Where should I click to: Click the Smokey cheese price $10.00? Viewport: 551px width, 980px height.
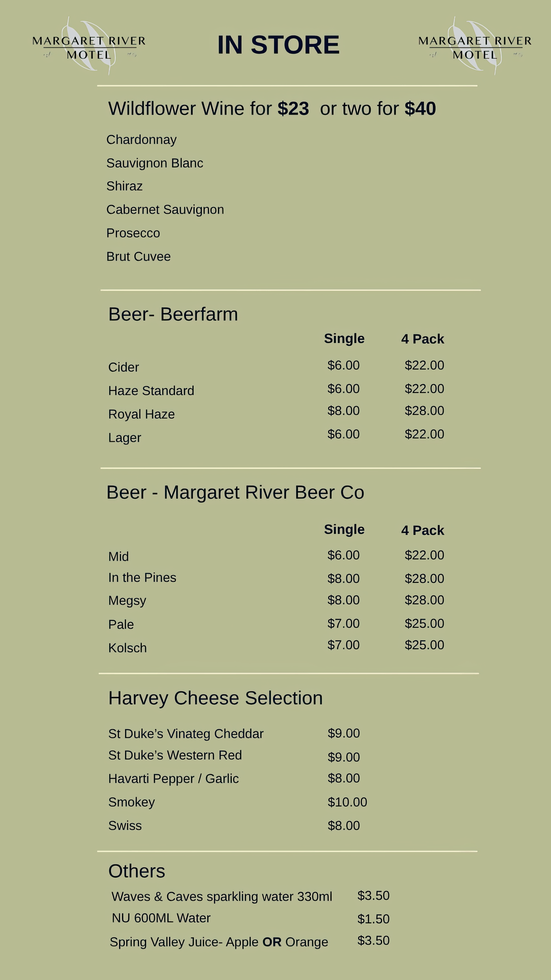[x=347, y=802]
